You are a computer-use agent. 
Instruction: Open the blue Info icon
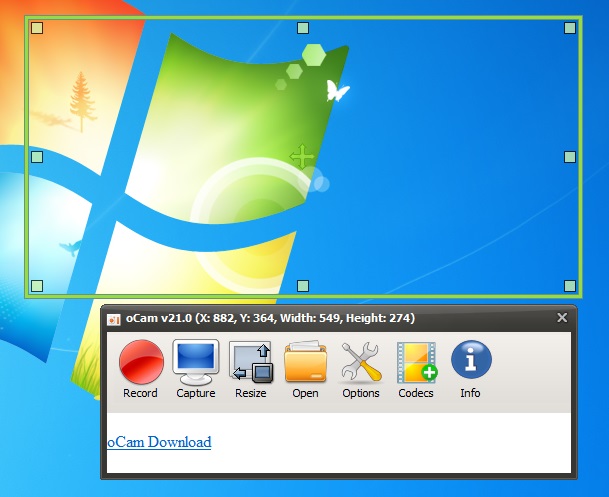pyautogui.click(x=471, y=359)
